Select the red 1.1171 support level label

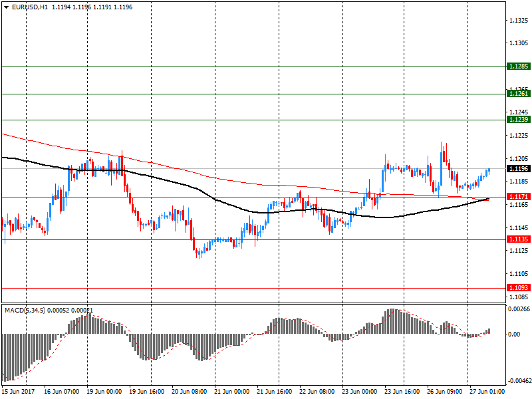519,196
